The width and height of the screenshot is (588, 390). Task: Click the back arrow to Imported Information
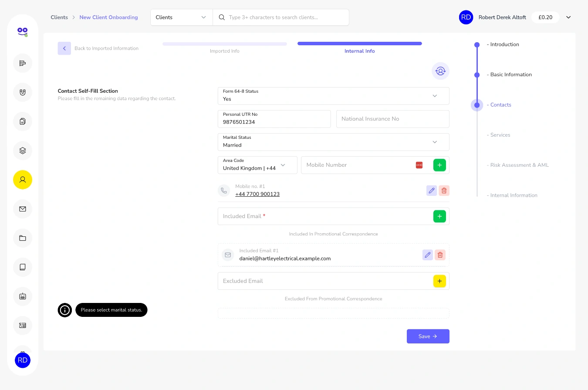point(64,48)
